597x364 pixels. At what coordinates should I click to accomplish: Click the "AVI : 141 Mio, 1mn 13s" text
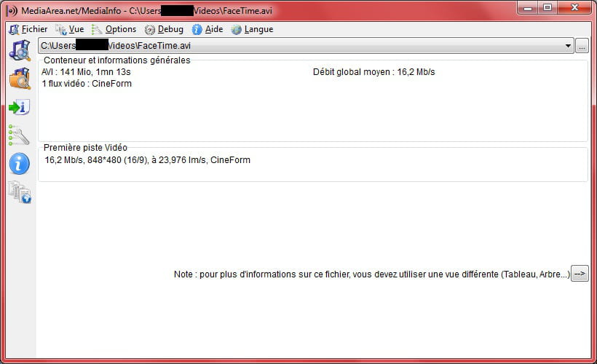86,72
